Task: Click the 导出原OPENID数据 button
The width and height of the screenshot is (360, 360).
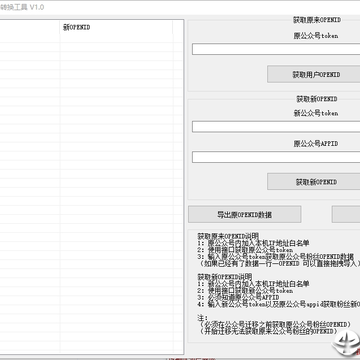Action: coord(245,214)
